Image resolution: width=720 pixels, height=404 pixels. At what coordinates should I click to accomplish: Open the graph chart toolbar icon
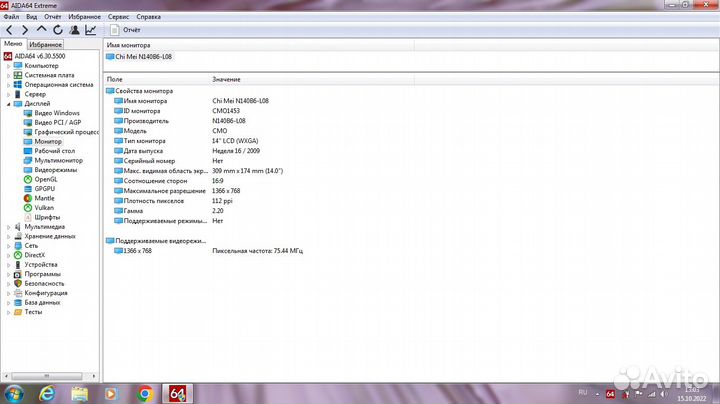[91, 30]
